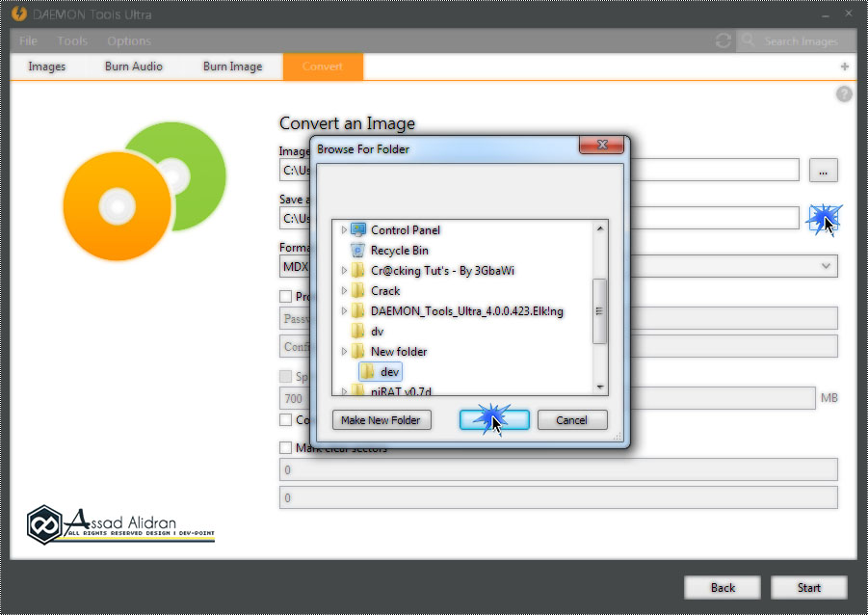Click folder icon beside Cr@cking Tut's
Screen dimensions: 868x615
pyautogui.click(x=358, y=270)
